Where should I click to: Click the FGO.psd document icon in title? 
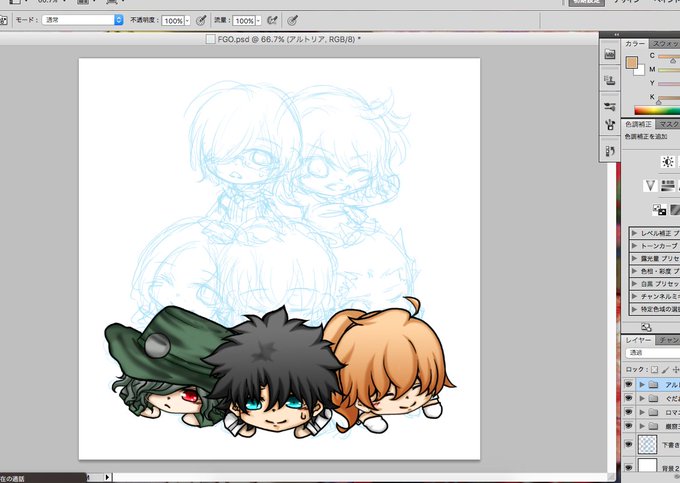click(210, 39)
